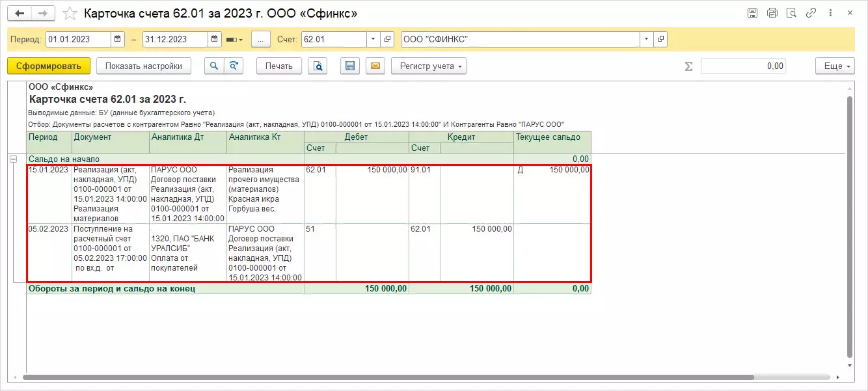Screen dimensions: 868x391
Task: Open the three-dot menu in title bar
Action: pyautogui.click(x=830, y=13)
